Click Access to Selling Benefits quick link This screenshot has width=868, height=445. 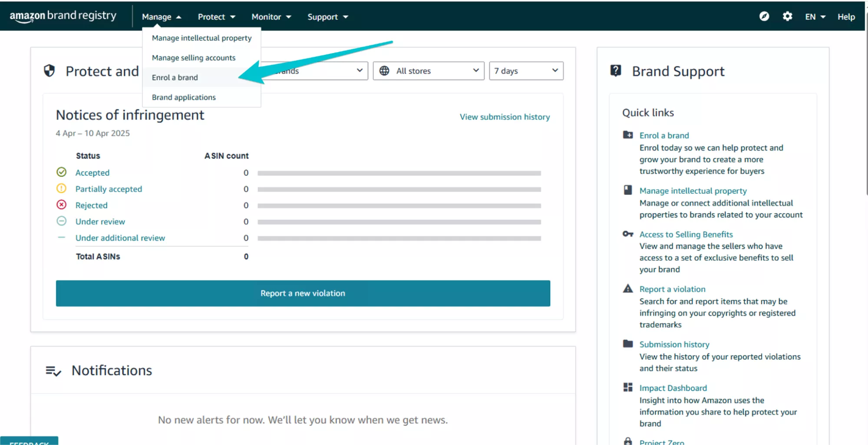pos(686,234)
